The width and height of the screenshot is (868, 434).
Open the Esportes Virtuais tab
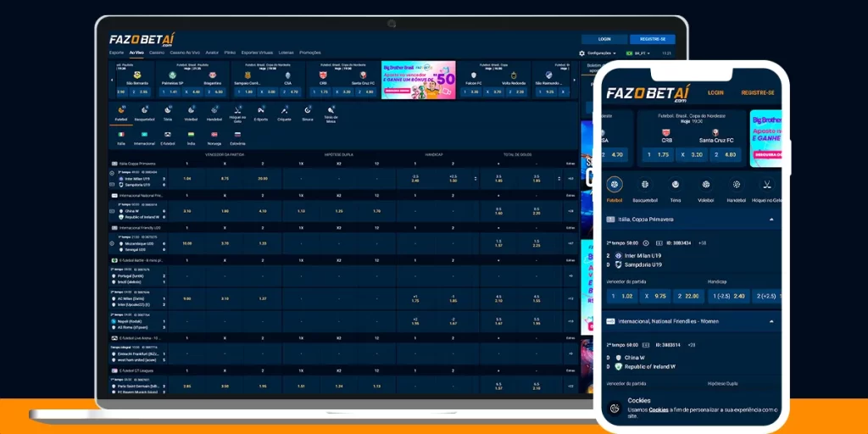coord(258,53)
